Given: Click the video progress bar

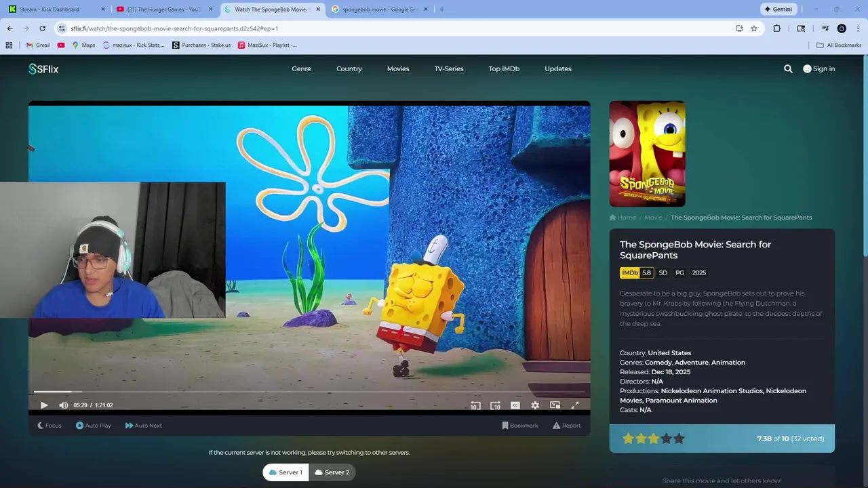Looking at the screenshot, I should 309,392.
